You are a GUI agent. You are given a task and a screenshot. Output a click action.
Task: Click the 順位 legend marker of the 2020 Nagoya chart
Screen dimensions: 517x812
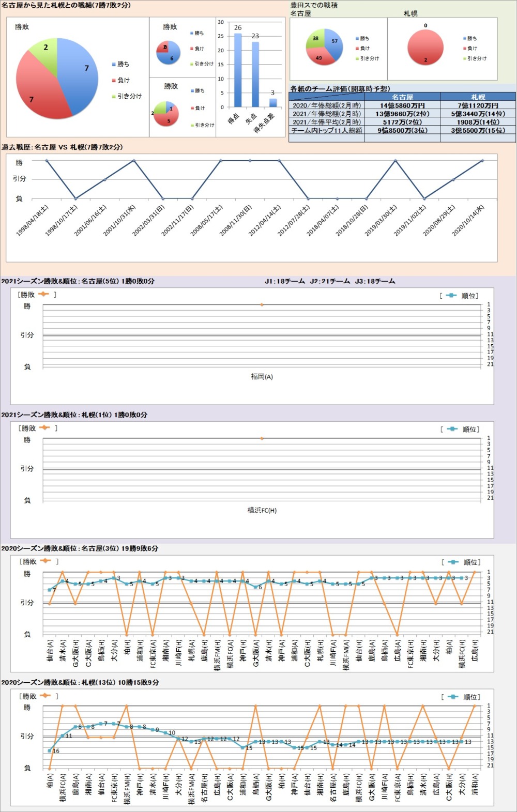453,562
